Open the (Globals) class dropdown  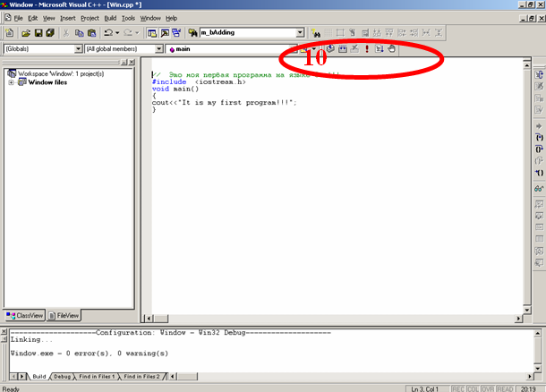click(x=78, y=49)
